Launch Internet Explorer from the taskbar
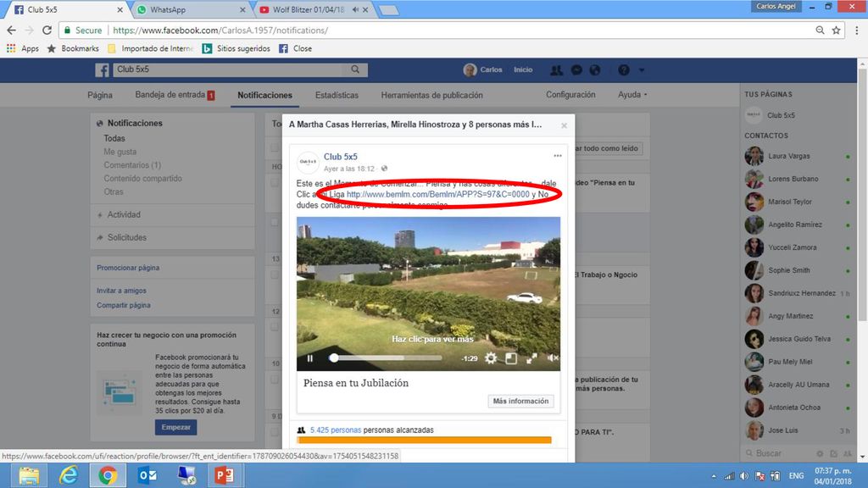The width and height of the screenshot is (868, 488). point(69,475)
